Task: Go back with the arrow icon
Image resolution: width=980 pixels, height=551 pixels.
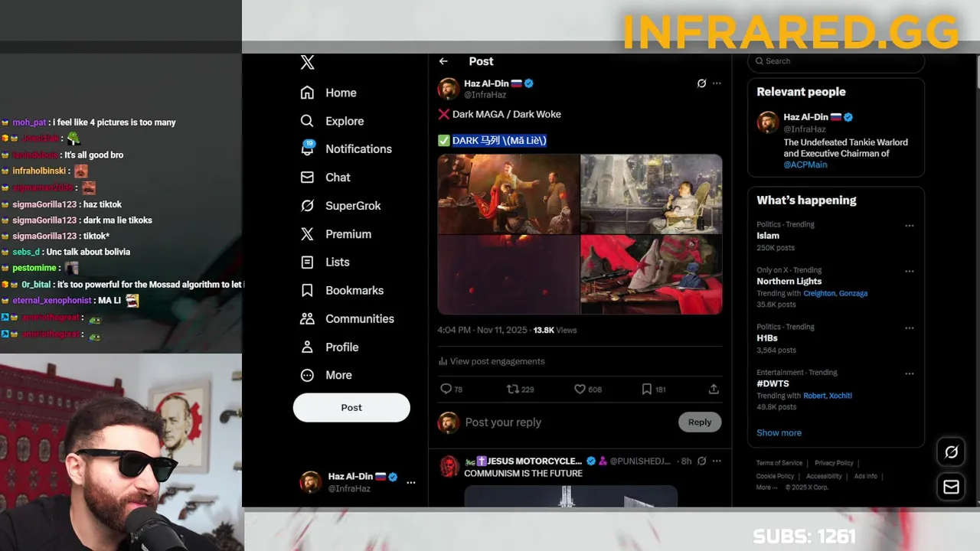Action: [x=443, y=61]
